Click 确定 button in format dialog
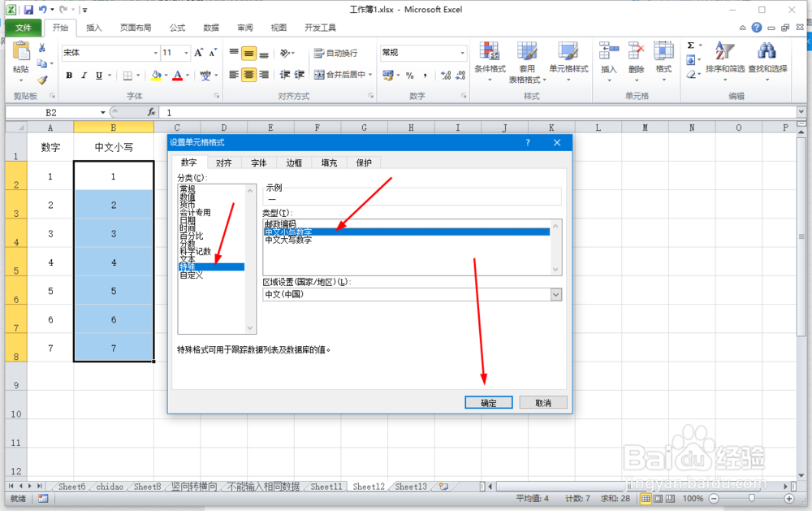Viewport: 812px width, 511px height. pos(488,403)
